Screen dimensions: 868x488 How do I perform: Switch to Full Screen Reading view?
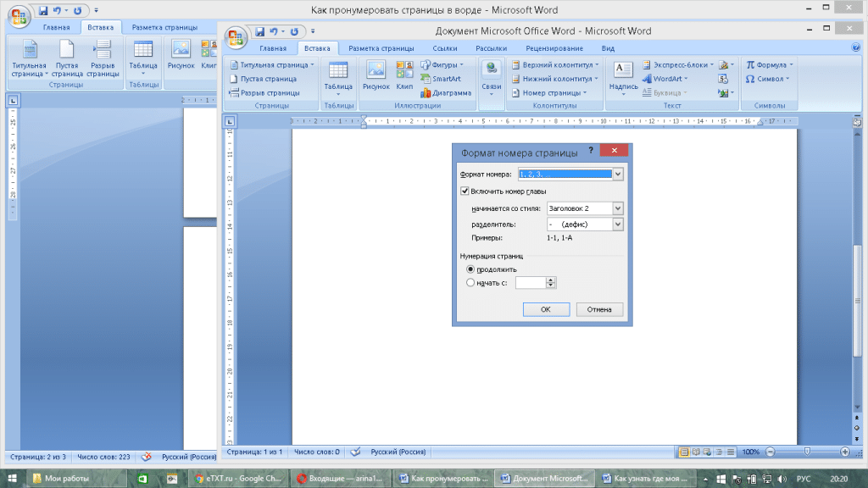696,452
